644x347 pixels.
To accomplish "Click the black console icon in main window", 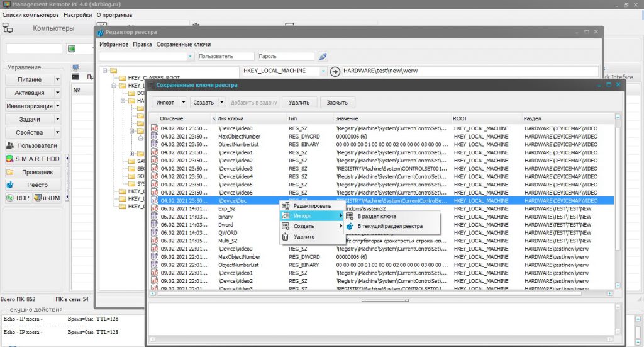I will tap(75, 77).
